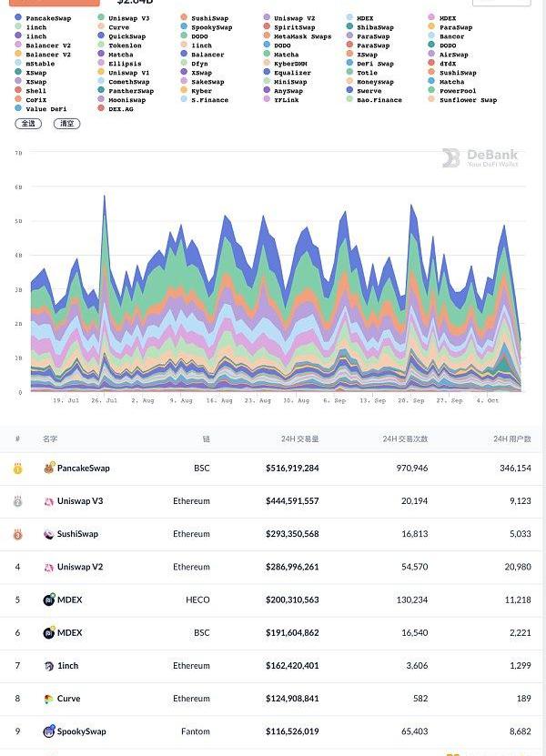The image size is (546, 756).
Task: Click the SpiritSwap color dot in the legend
Action: [267, 27]
